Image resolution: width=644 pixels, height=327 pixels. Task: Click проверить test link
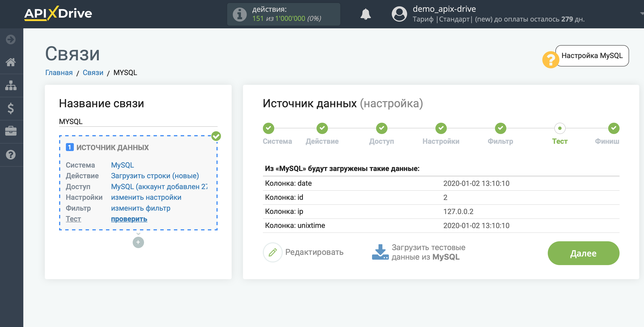129,219
